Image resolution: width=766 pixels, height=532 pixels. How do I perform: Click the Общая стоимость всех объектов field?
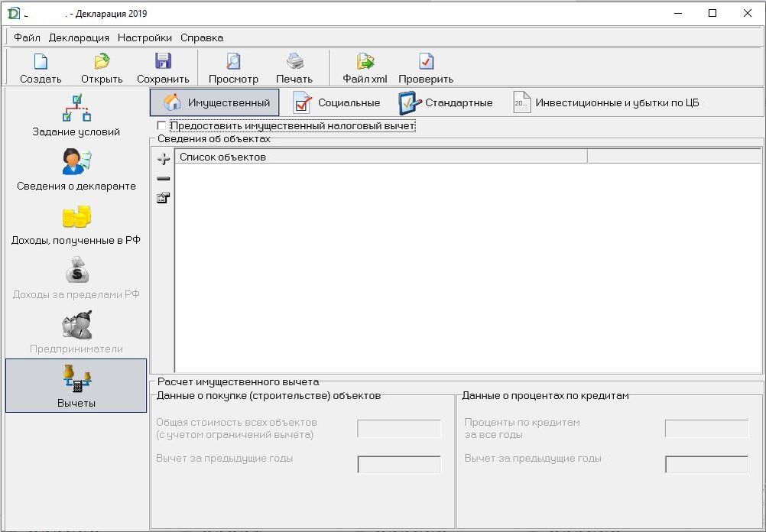point(399,429)
